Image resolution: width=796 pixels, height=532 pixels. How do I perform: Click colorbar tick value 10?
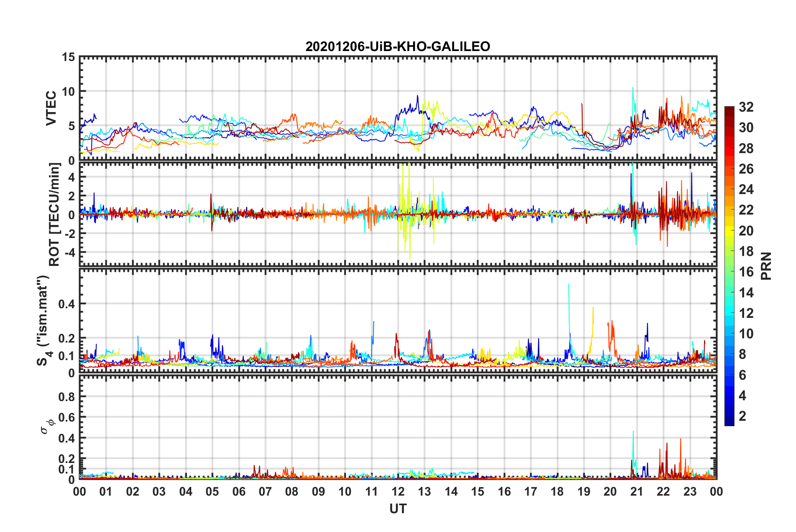pos(746,333)
